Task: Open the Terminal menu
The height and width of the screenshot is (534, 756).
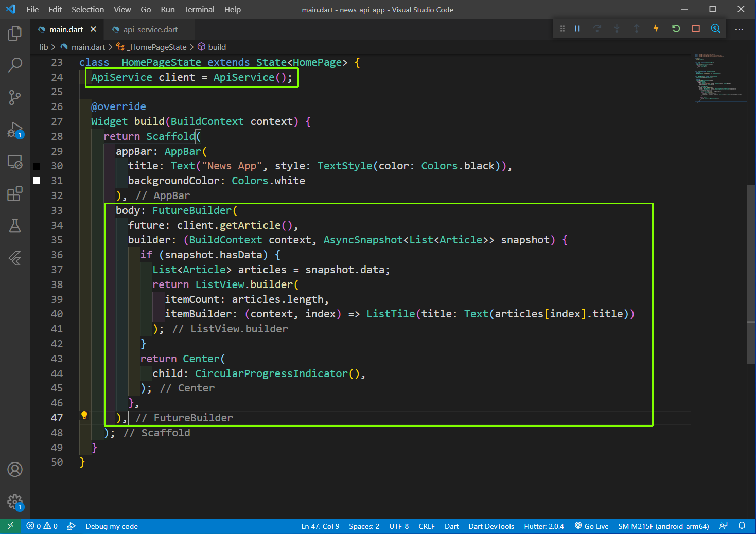Action: (200, 9)
